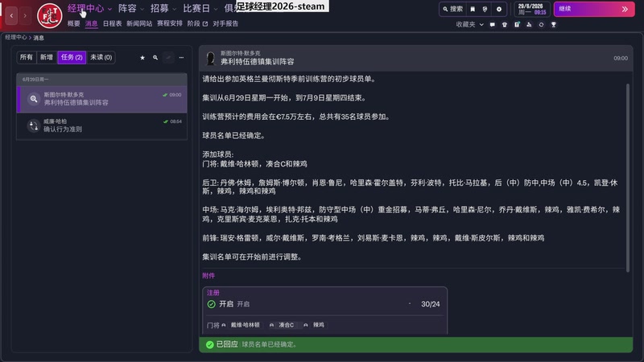Image resolution: width=644 pixels, height=362 pixels.
Task: Open the bookmark icon next to search
Action: 473,9
